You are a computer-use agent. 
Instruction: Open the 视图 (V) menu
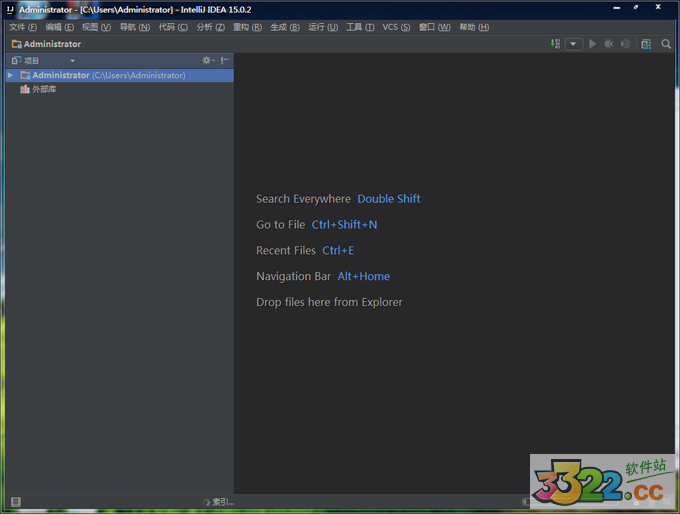(x=96, y=27)
